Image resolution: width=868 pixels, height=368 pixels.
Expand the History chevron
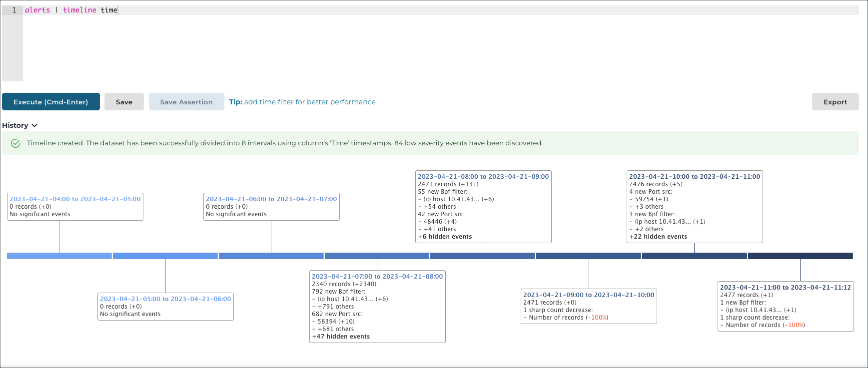[x=34, y=125]
